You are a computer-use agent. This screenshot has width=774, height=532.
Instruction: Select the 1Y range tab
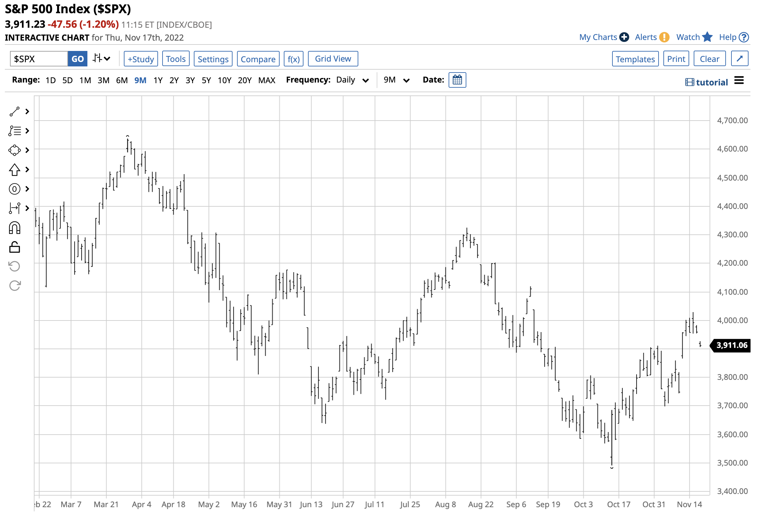[158, 80]
